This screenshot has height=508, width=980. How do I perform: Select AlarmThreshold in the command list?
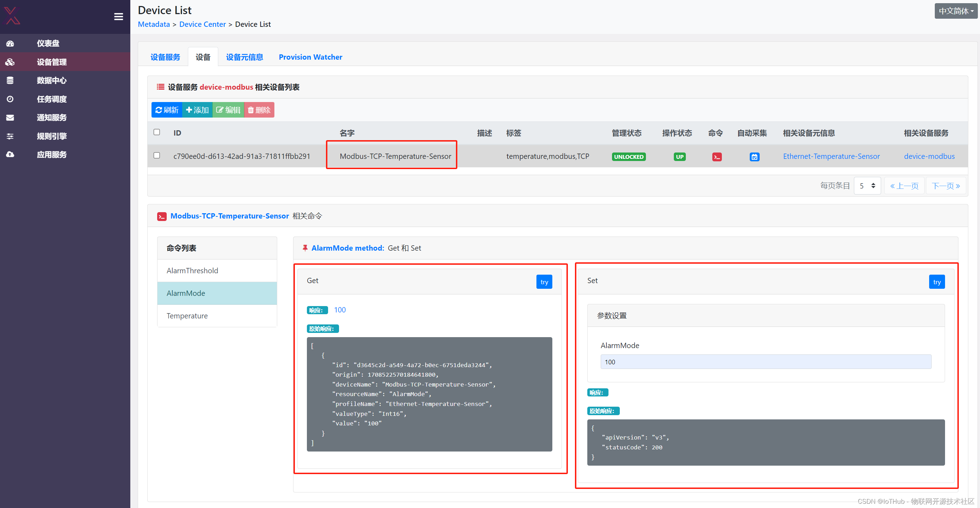point(217,271)
